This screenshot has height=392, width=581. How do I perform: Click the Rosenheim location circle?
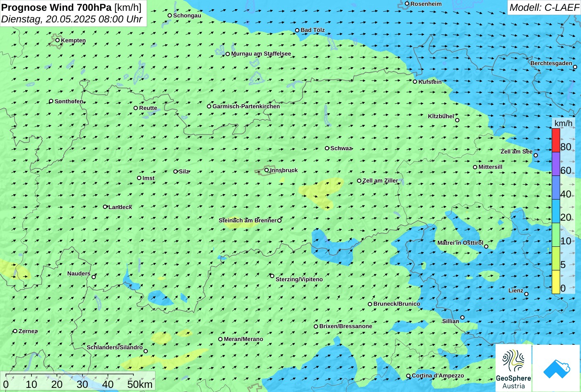[407, 4]
